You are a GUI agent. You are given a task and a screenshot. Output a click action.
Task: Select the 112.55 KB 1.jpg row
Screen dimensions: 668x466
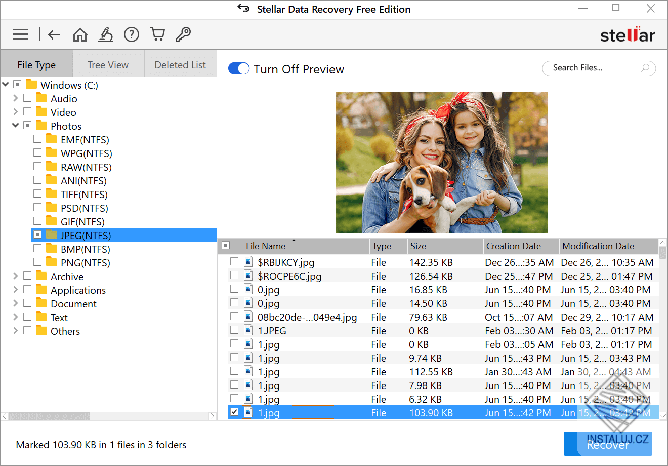(439, 371)
